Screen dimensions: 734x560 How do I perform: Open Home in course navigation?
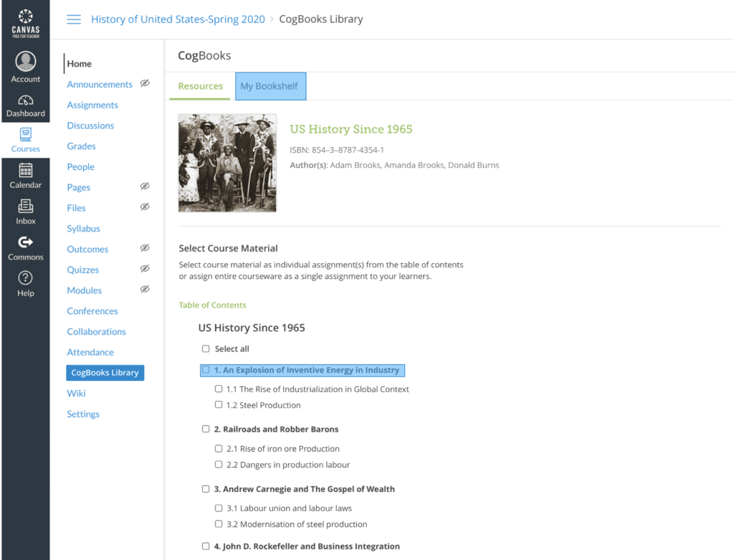pyautogui.click(x=79, y=64)
